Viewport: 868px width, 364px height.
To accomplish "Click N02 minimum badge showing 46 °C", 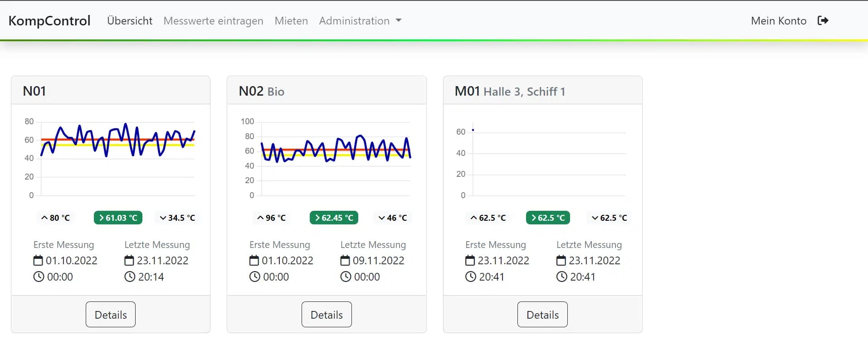I will click(x=393, y=218).
